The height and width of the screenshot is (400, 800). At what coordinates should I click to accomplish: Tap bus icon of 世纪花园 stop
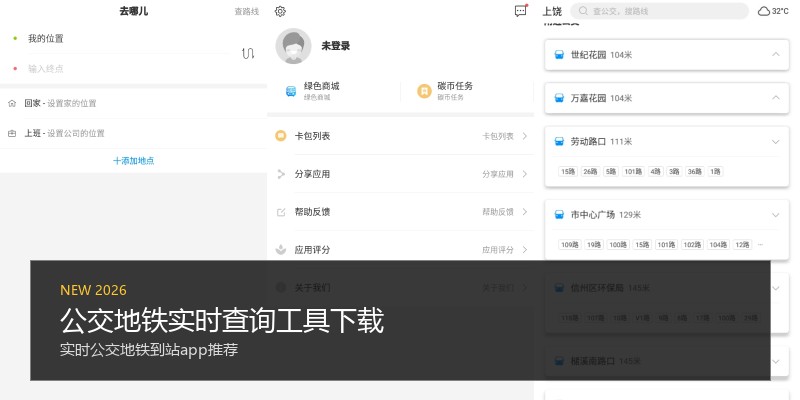pyautogui.click(x=559, y=55)
